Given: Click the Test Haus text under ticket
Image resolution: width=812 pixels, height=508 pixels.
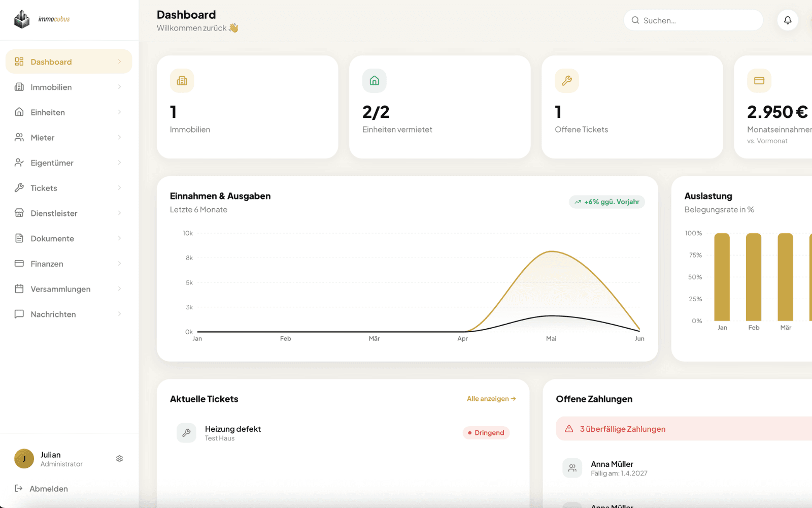Looking at the screenshot, I should pos(220,438).
